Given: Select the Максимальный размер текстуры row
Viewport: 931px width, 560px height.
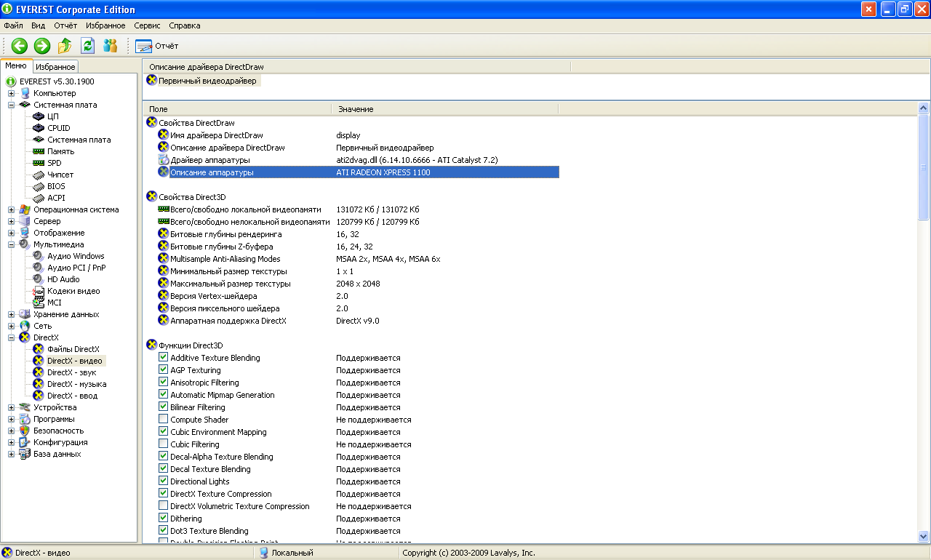Looking at the screenshot, I should pos(358,284).
